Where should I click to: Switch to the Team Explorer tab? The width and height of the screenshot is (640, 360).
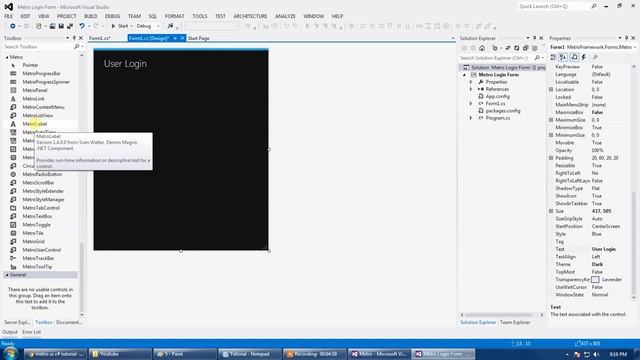(515, 322)
